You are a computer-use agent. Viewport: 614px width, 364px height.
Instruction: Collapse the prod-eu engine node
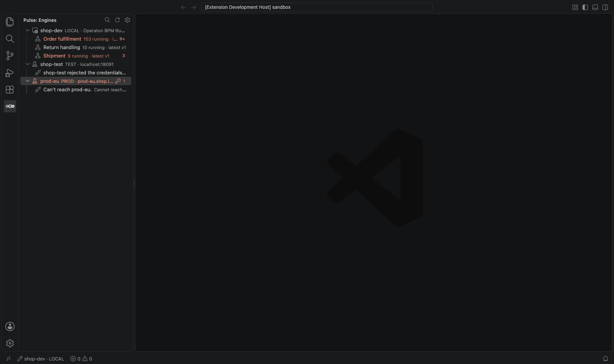28,81
